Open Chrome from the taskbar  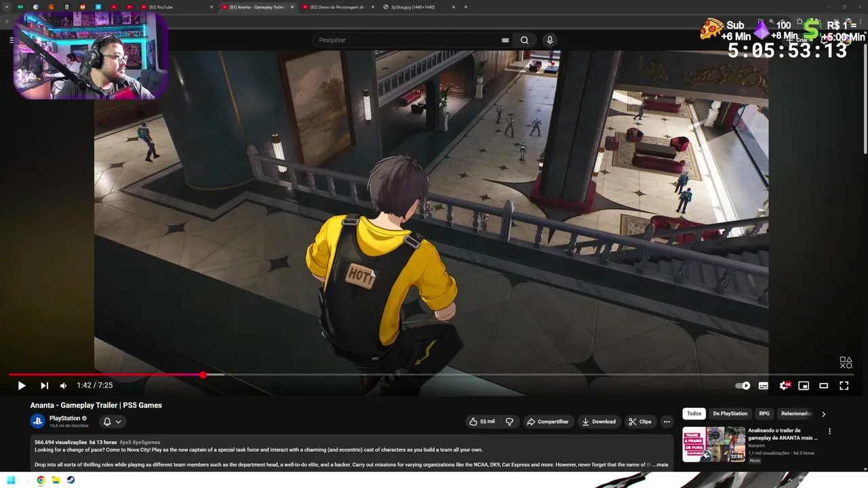[41, 481]
